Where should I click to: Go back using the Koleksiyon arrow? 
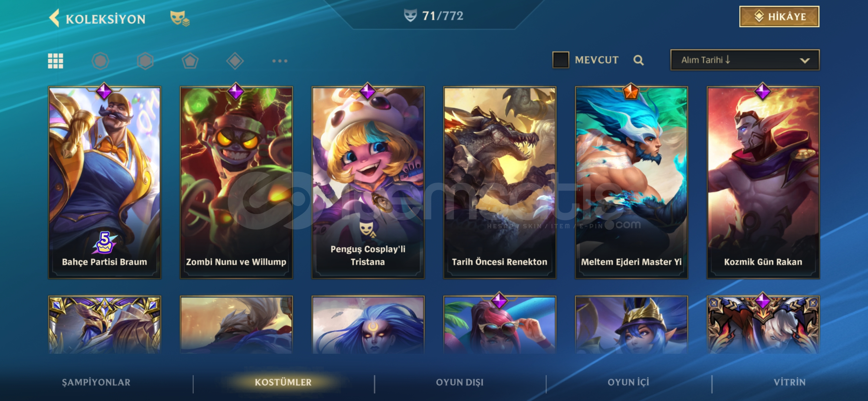55,19
